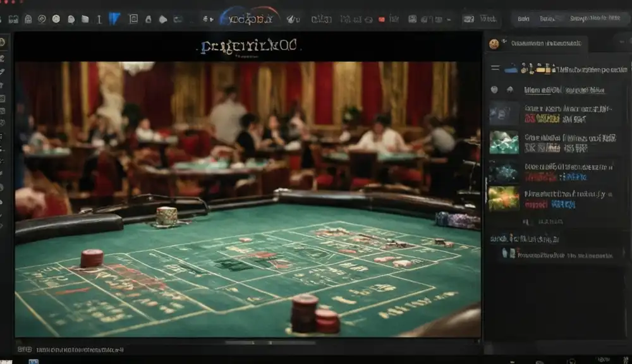
Task: Select the lock icon in the top toolbar
Action: (x=148, y=20)
